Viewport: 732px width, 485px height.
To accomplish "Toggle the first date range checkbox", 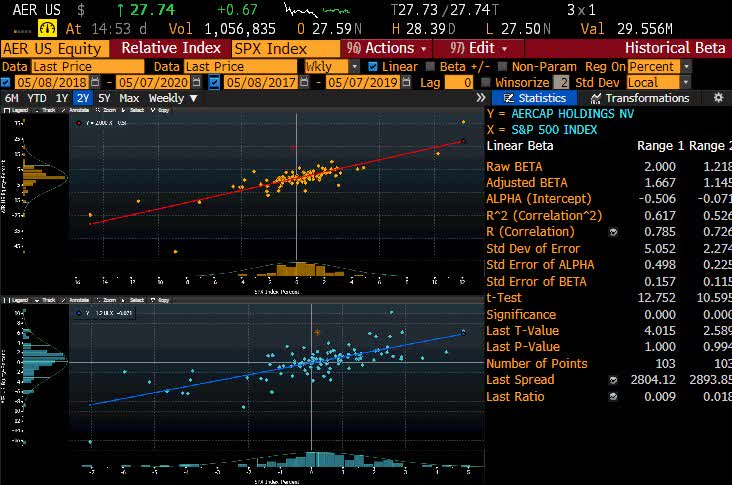I will [5, 83].
